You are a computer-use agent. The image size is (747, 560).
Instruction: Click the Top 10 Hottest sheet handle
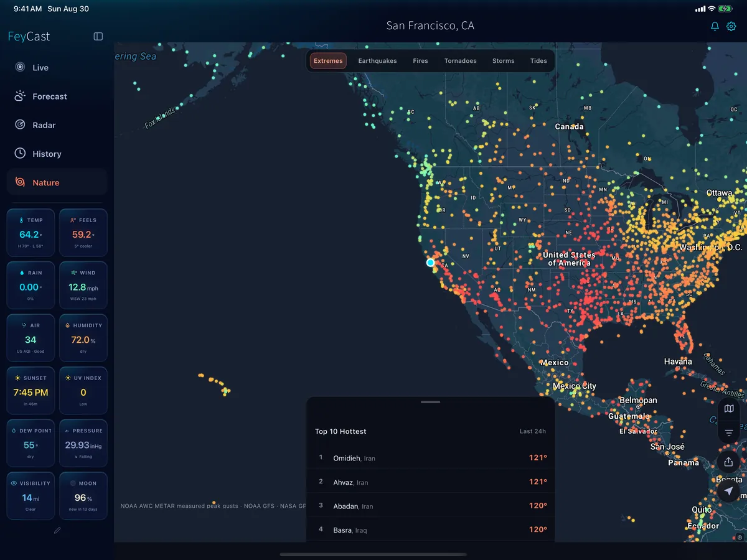(430, 402)
